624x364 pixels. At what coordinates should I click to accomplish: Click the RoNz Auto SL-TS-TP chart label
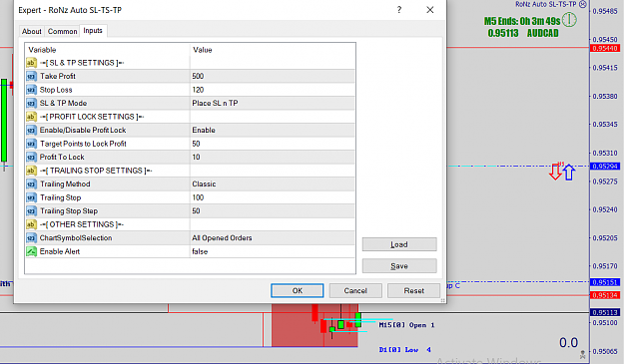(545, 4)
